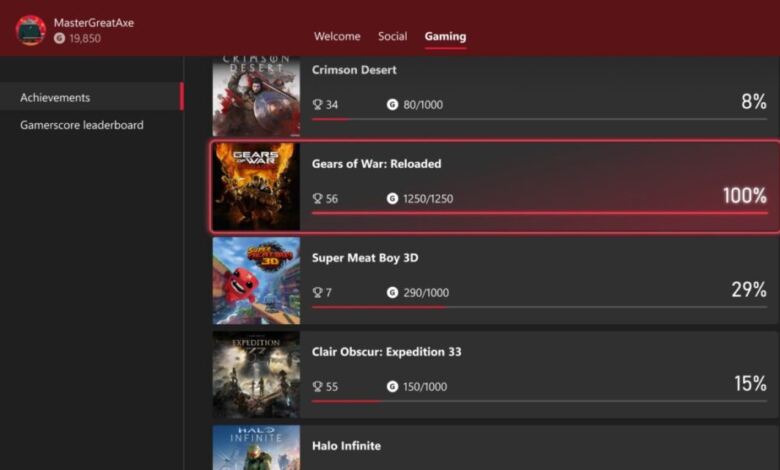Select Achievements in the sidebar

point(55,98)
